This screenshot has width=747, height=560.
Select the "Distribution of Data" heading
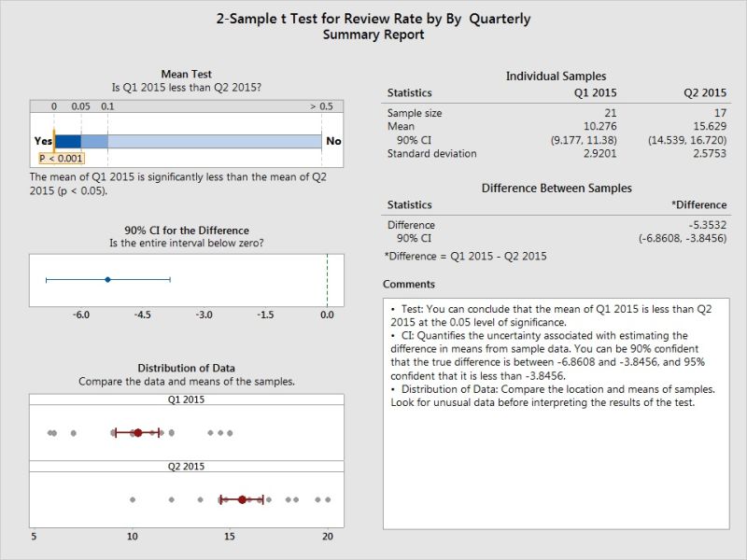click(x=186, y=368)
